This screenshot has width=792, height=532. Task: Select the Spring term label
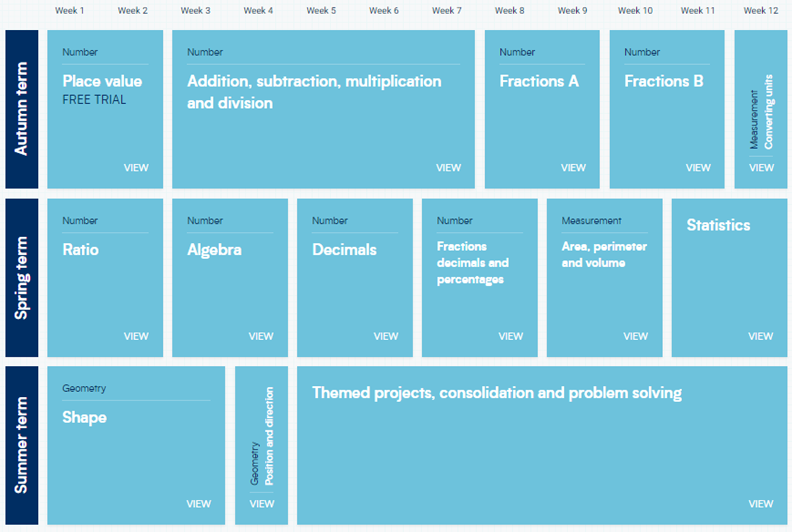[x=22, y=277]
